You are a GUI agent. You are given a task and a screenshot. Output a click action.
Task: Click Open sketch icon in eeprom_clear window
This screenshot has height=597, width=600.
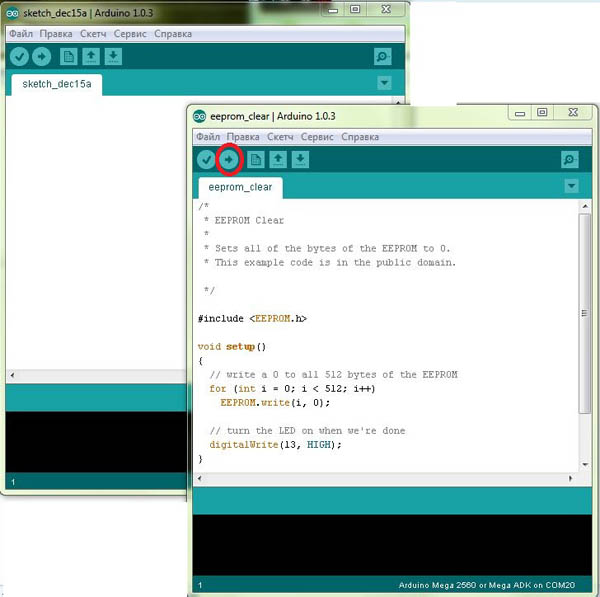pyautogui.click(x=278, y=160)
